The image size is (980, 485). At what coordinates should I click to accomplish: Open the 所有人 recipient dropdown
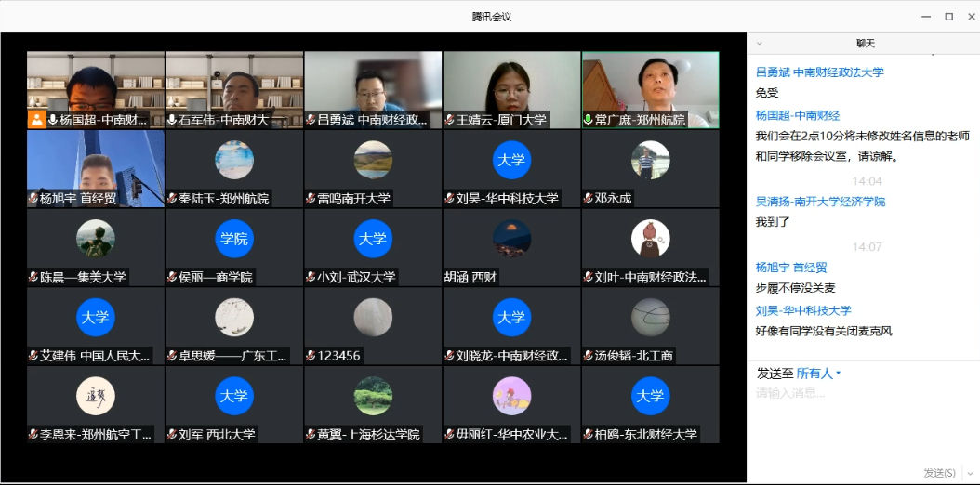819,374
